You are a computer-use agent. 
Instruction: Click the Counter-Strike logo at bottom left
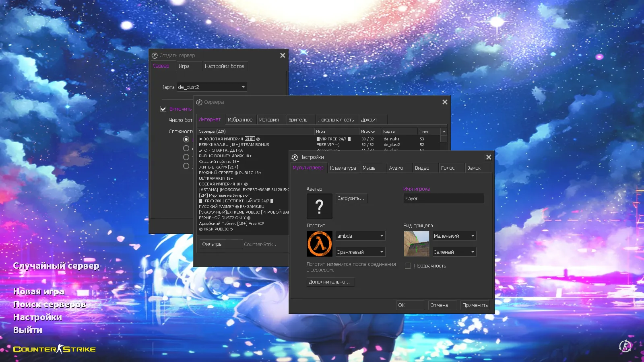54,349
